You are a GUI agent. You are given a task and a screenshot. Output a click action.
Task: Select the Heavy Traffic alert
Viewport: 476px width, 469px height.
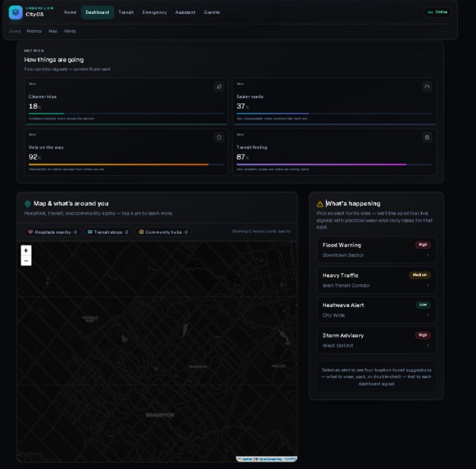coord(376,280)
